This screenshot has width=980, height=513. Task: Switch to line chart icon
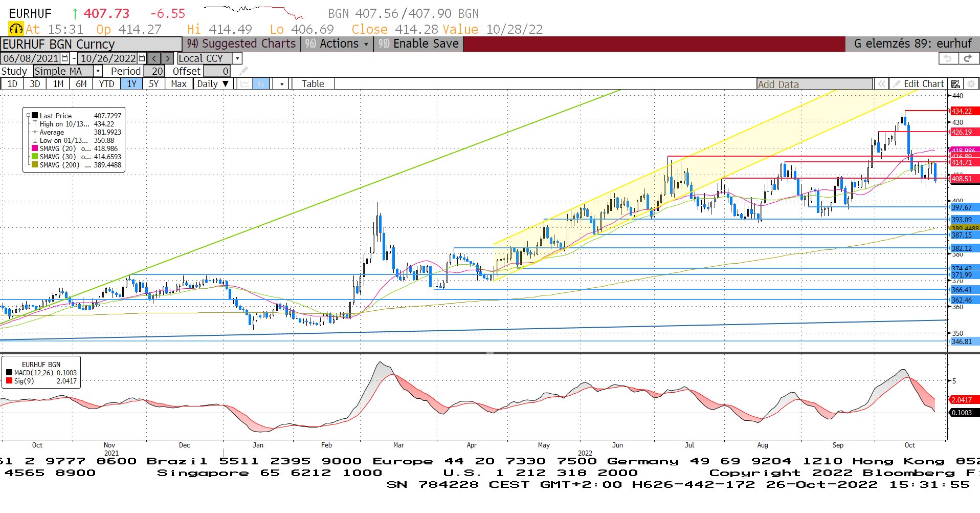tap(246, 84)
